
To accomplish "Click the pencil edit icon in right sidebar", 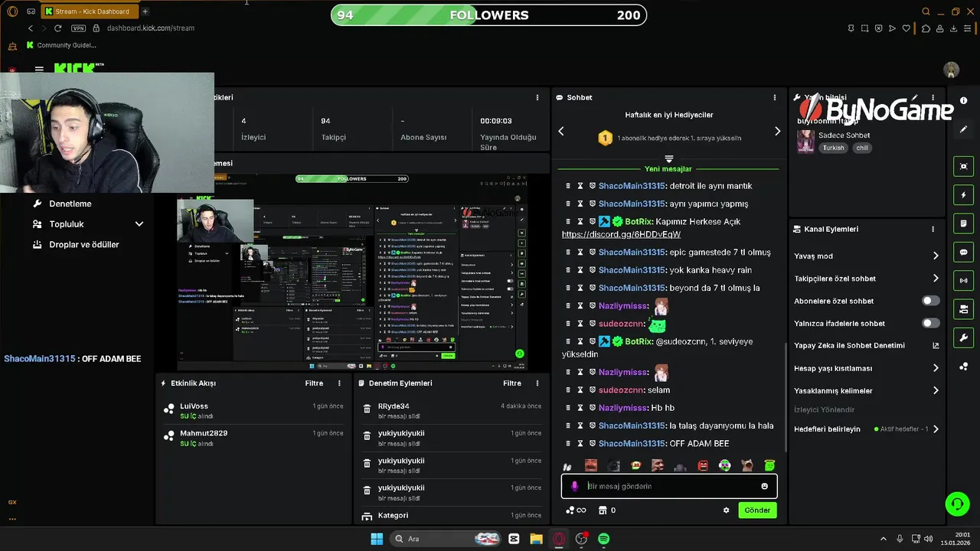I will 963,129.
